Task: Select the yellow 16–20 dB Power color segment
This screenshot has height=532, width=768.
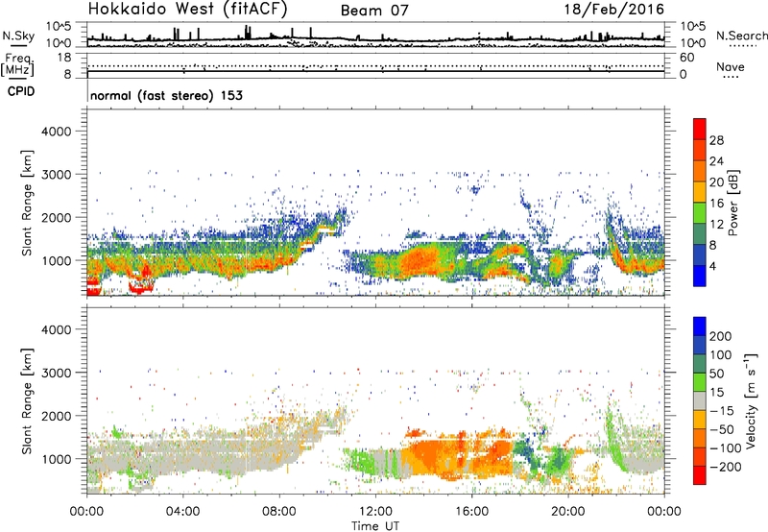Action: click(x=700, y=191)
